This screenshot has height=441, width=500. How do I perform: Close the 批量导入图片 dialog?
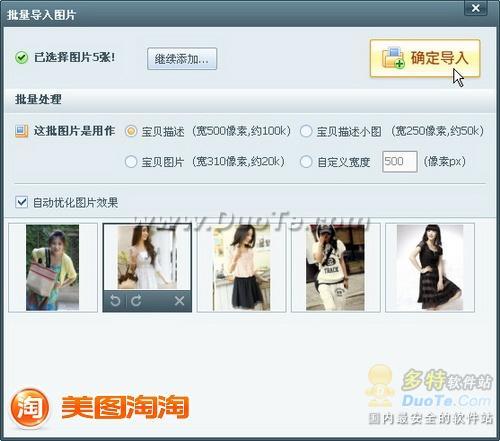pyautogui.click(x=476, y=8)
